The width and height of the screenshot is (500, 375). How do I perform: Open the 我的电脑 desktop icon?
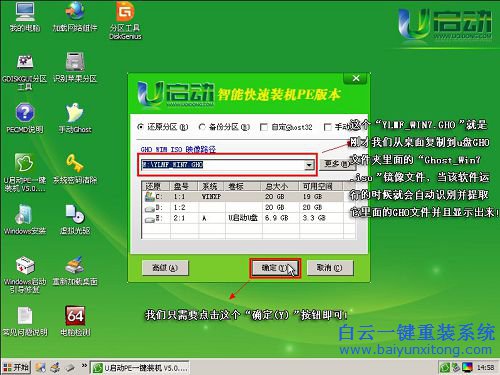[25, 17]
